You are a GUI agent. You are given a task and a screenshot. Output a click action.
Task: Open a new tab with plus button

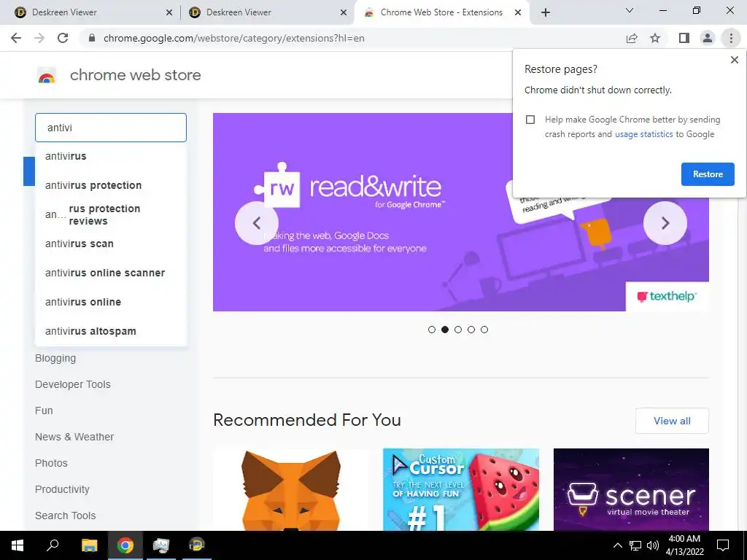pos(546,12)
